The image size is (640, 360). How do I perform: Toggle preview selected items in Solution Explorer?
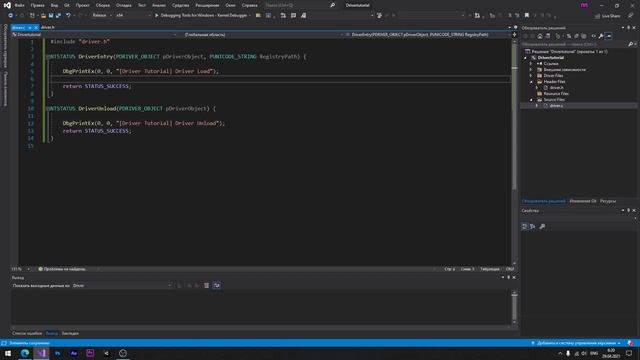coord(609,36)
